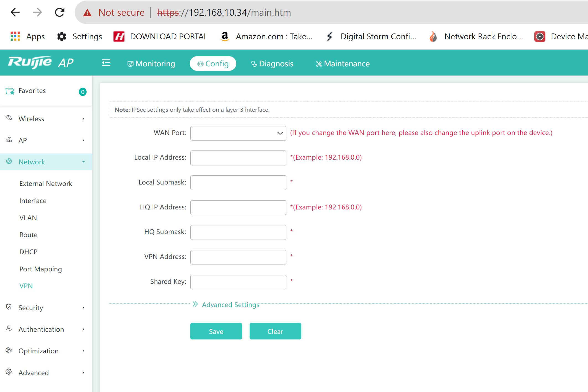Open the Maintenance tab

[x=343, y=64]
